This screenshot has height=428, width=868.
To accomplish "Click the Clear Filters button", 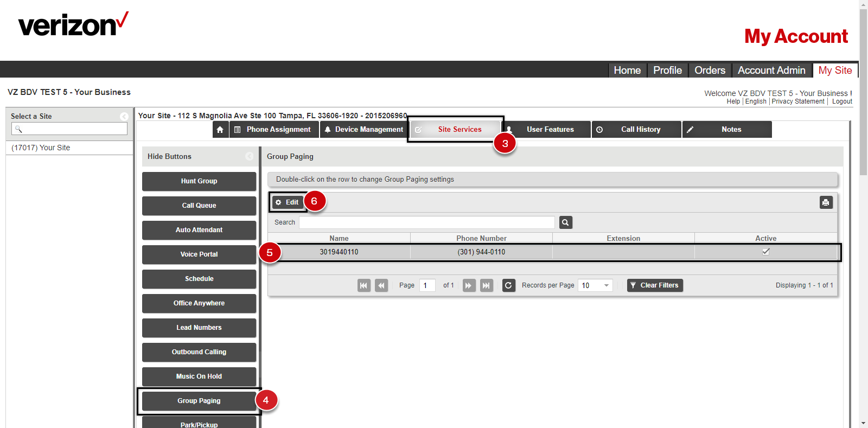I will point(655,285).
